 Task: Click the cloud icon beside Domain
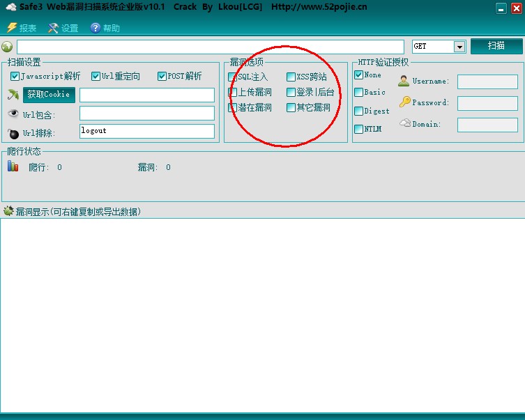click(x=405, y=123)
